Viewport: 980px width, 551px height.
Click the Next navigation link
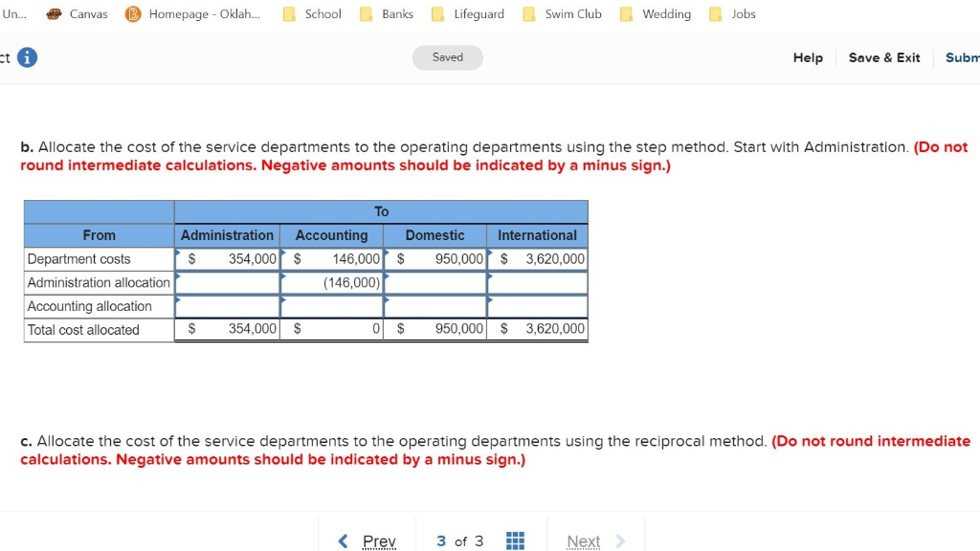[583, 540]
